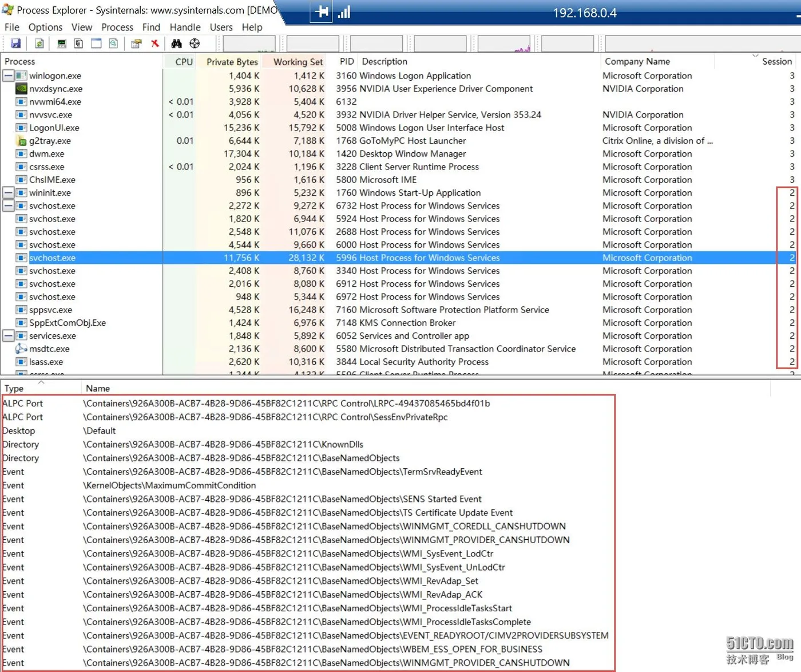Click the Process column header
The width and height of the screenshot is (801, 672).
click(82, 62)
